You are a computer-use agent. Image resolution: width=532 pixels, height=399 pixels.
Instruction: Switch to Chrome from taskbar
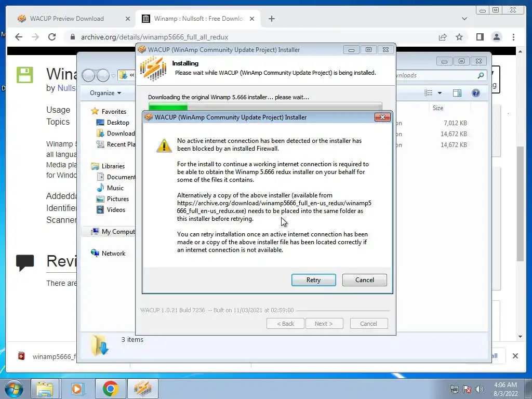point(110,389)
